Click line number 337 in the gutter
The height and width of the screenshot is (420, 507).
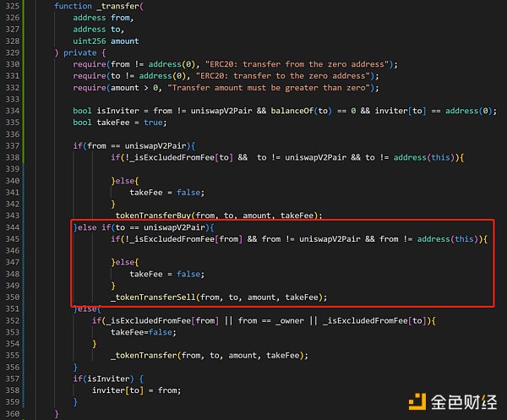click(x=13, y=146)
